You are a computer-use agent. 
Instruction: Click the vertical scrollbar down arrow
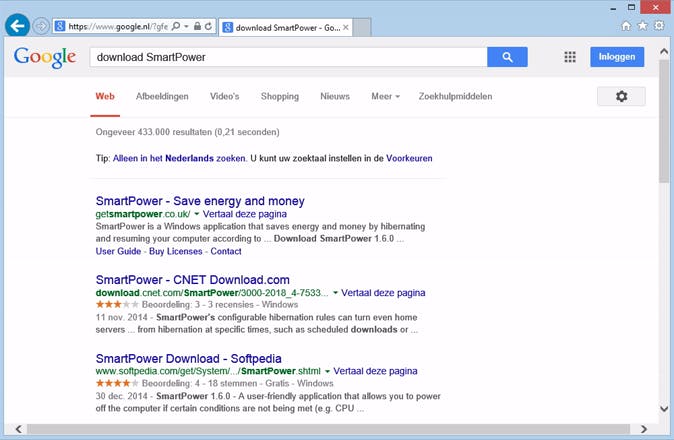pyautogui.click(x=664, y=409)
